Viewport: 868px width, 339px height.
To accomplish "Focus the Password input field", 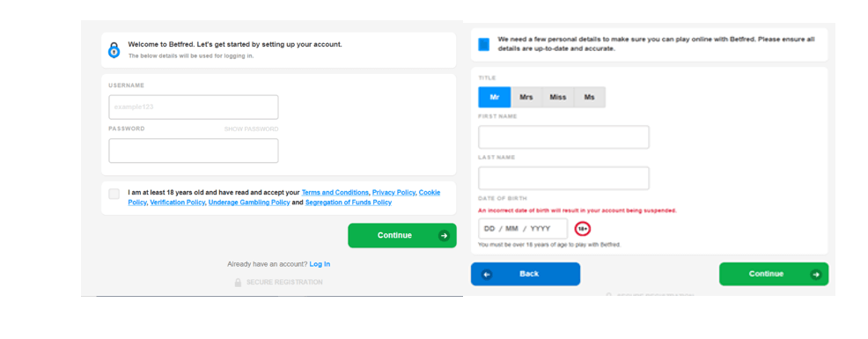I will point(193,151).
